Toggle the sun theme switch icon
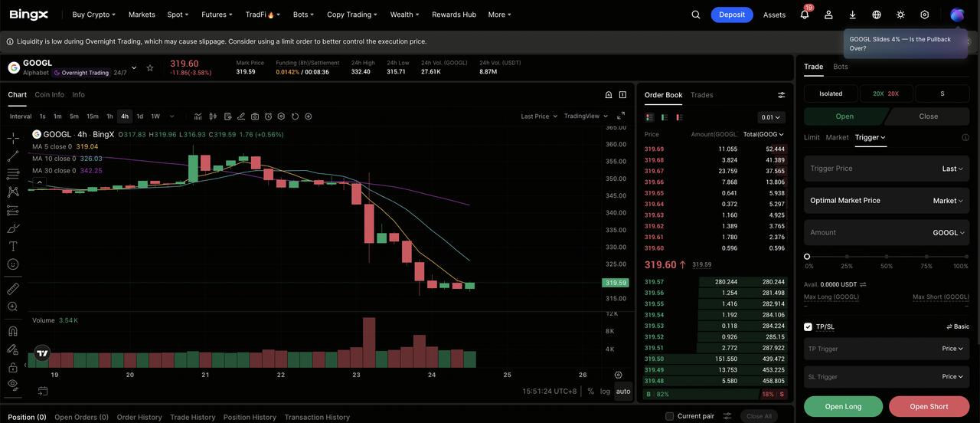This screenshot has height=423, width=980. tap(900, 15)
